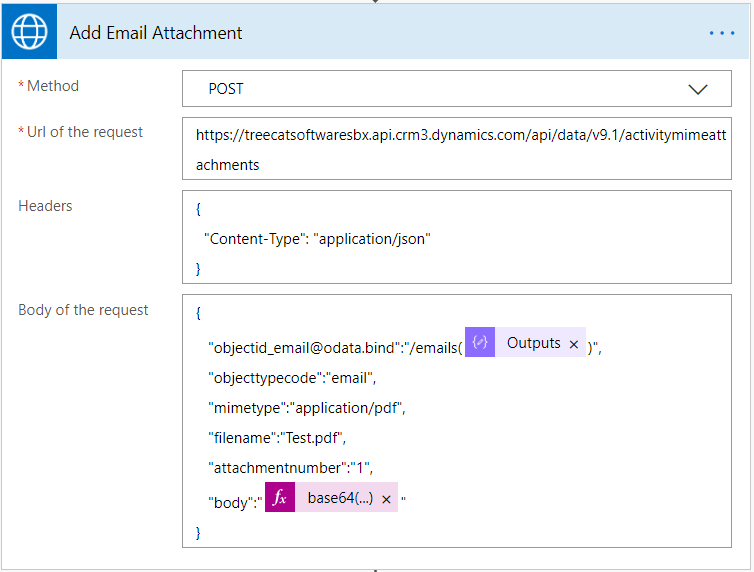Click the "objecttypecode":"email" line
Viewport: 754px width, 572px height.
[292, 378]
